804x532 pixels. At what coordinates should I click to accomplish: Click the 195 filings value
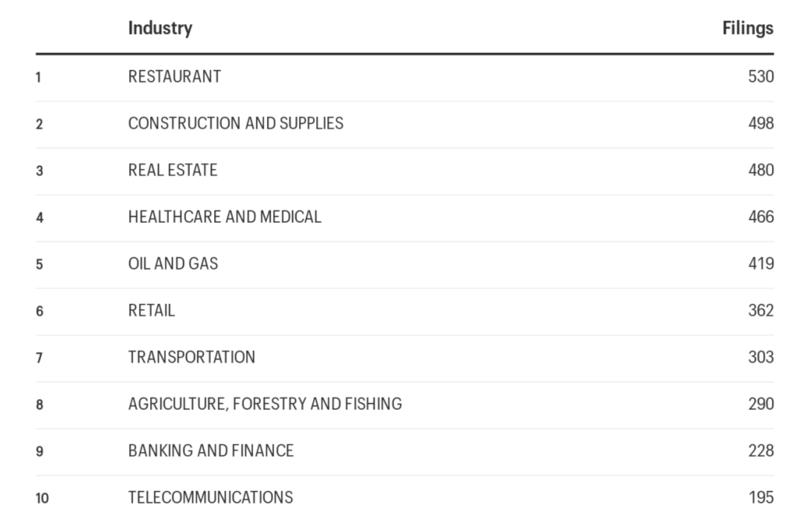pos(761,497)
